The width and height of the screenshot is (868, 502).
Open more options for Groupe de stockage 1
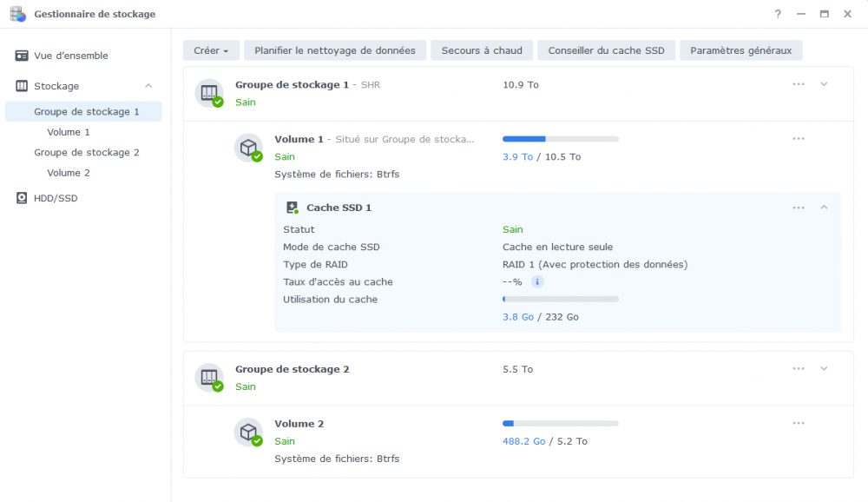799,84
